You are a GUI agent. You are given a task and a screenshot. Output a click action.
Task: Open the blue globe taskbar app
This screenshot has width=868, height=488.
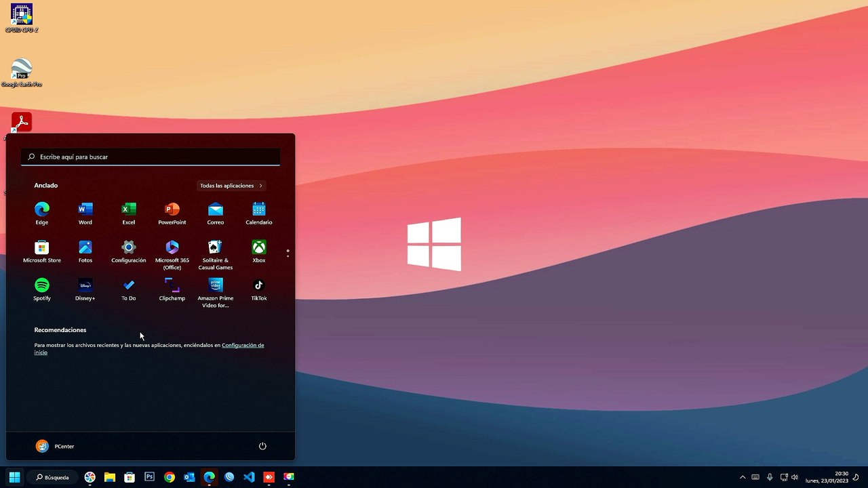click(x=229, y=477)
